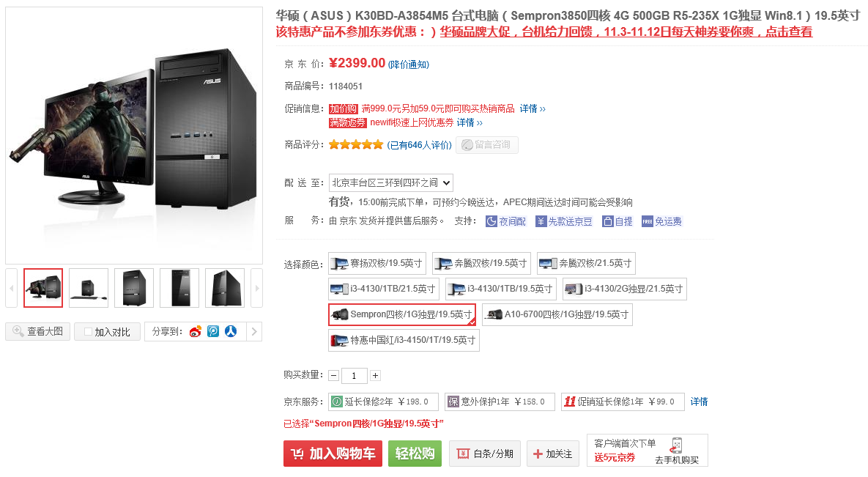
Task: Choose i3-4130/1TB/21.5英寸 configuration
Action: 383,289
